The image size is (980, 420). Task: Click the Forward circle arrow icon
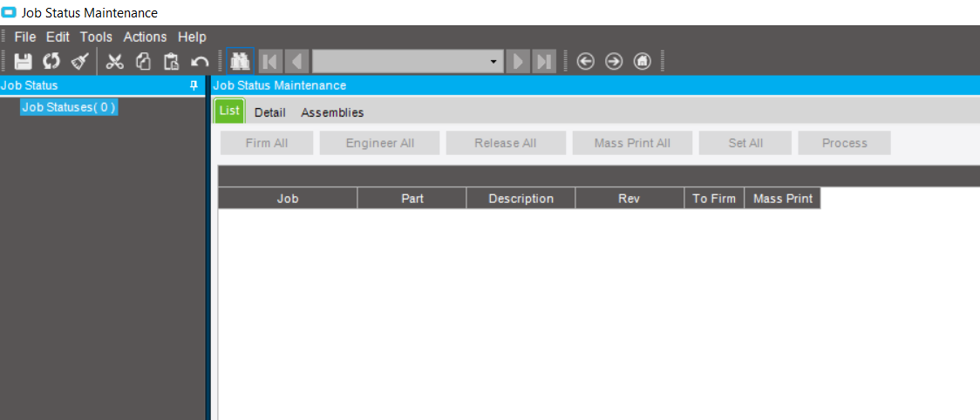click(x=614, y=61)
